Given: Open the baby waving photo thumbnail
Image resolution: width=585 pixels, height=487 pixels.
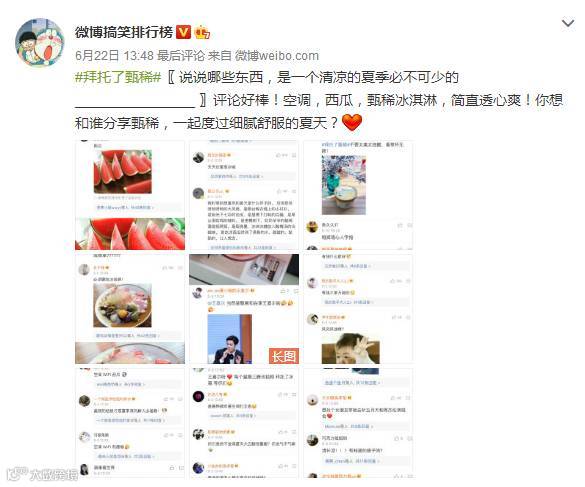Looking at the screenshot, I should [x=358, y=309].
